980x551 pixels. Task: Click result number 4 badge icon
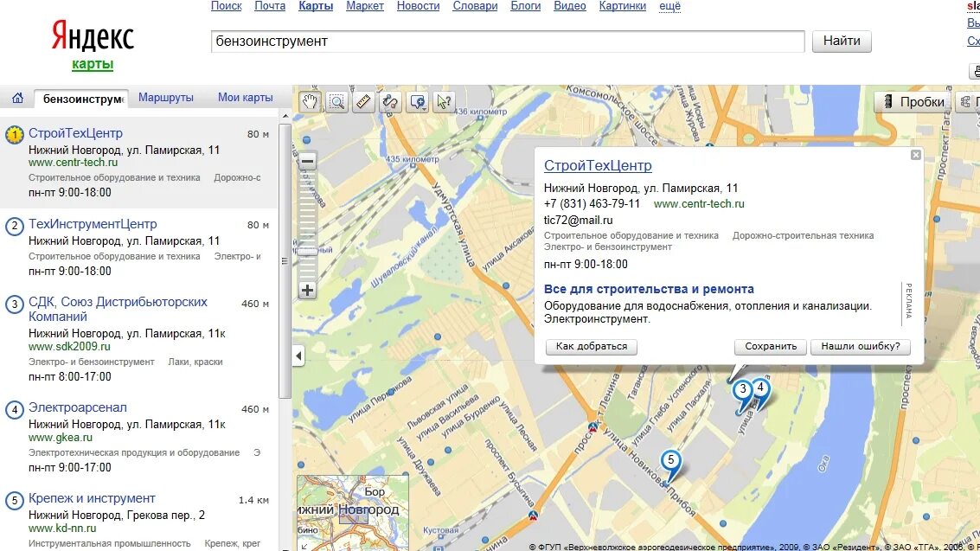click(x=15, y=410)
